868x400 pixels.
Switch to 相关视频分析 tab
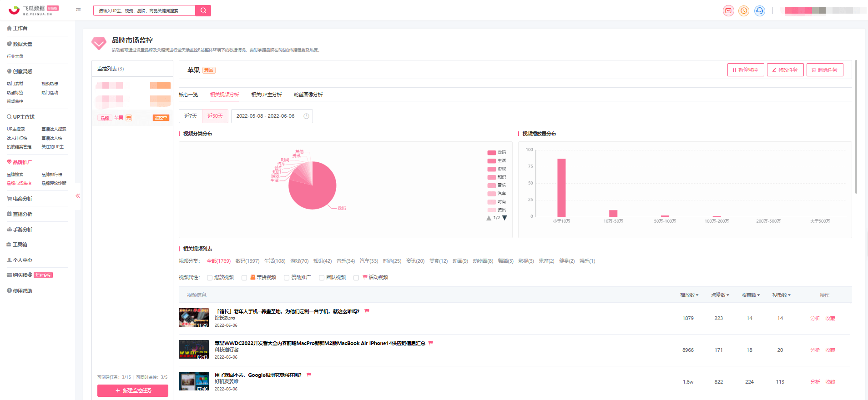pyautogui.click(x=224, y=95)
